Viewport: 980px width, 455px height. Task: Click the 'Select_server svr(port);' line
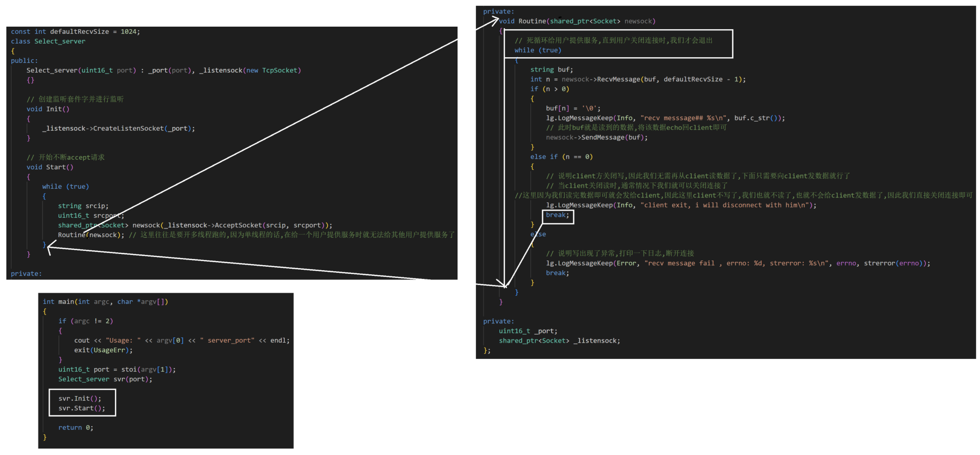pos(105,379)
